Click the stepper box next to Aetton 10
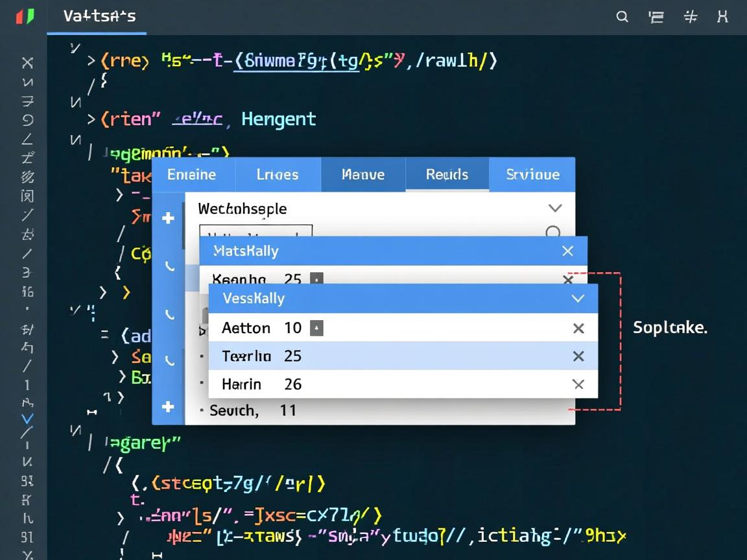This screenshot has width=747, height=560. coord(316,328)
